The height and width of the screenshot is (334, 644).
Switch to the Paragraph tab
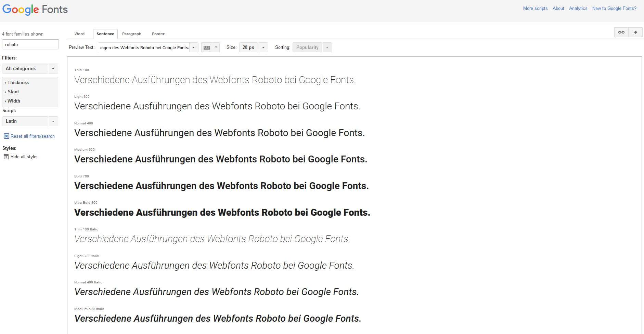[x=132, y=34]
